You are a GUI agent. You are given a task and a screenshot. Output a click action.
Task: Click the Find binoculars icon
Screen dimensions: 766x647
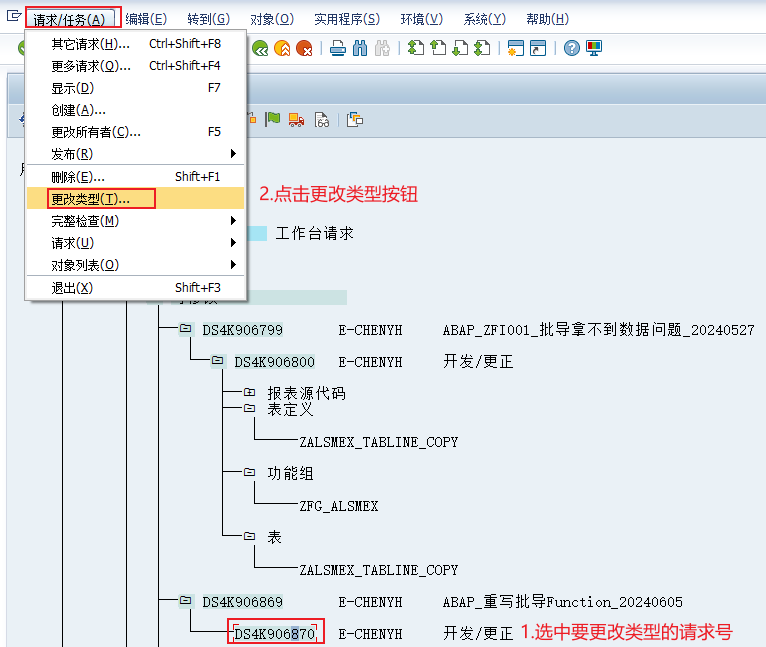point(360,48)
